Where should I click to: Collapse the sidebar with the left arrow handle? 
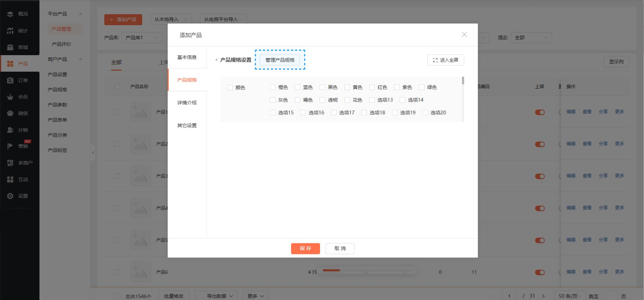[93, 153]
